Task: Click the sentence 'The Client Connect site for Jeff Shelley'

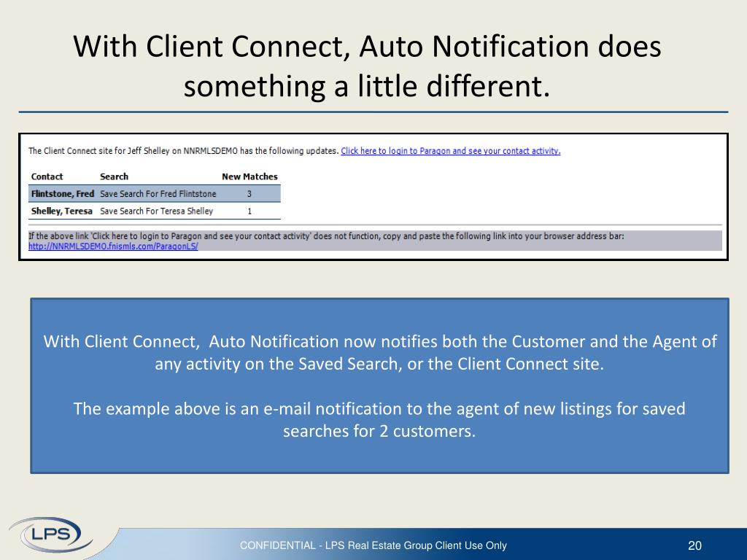Action: coord(183,151)
